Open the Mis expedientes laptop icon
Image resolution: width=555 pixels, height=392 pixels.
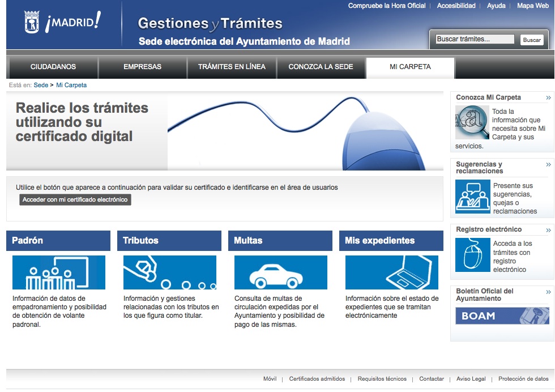click(x=392, y=272)
